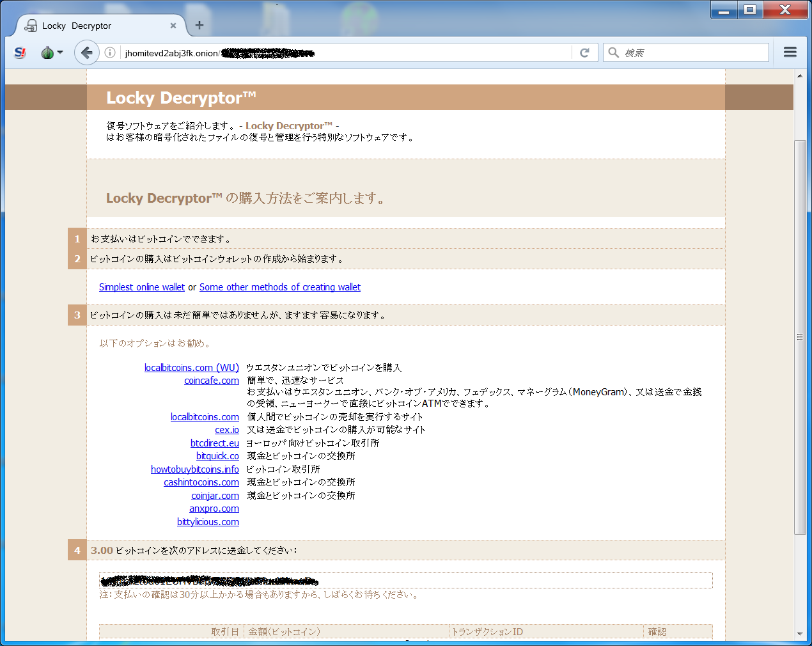Viewport: 812px width, 646px height.
Task: Click the scrollbar up arrow
Action: 800,75
